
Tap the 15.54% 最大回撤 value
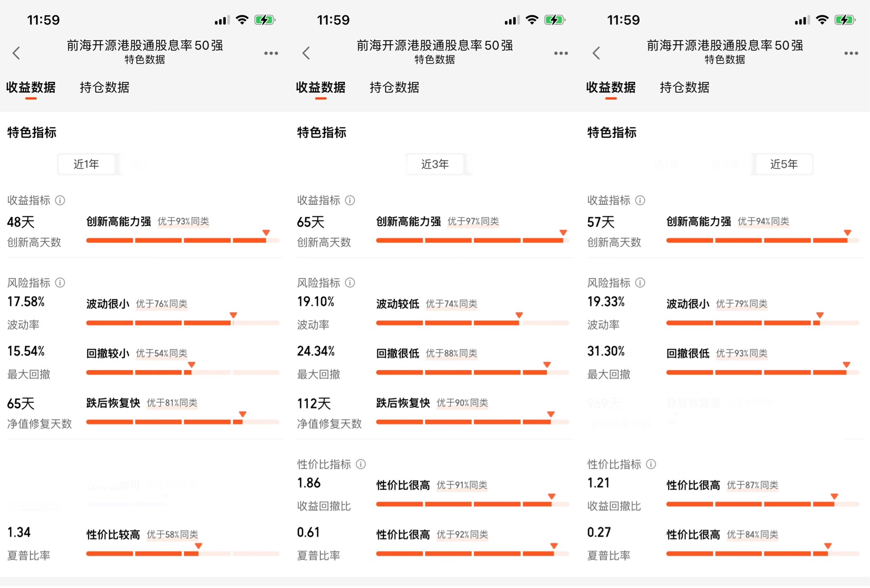point(26,351)
